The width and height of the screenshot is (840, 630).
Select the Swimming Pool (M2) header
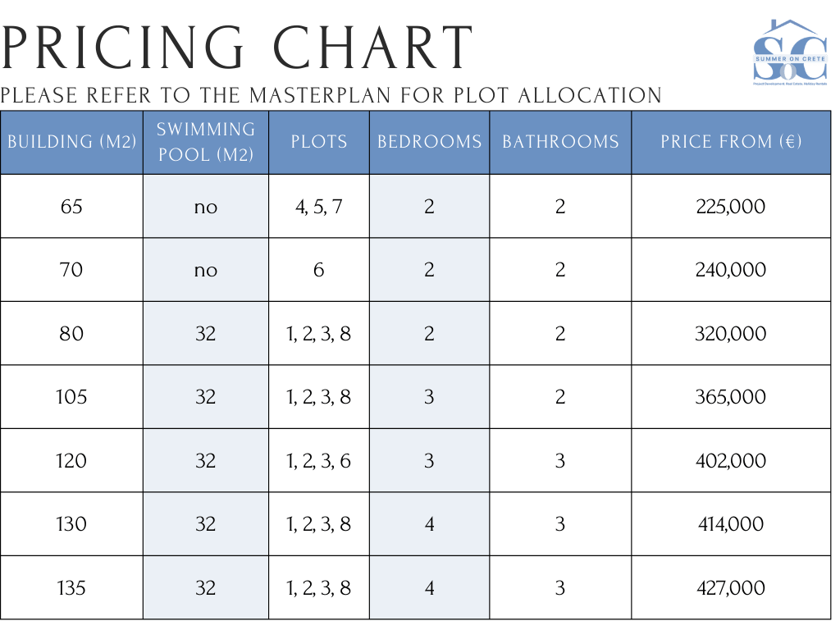(206, 141)
